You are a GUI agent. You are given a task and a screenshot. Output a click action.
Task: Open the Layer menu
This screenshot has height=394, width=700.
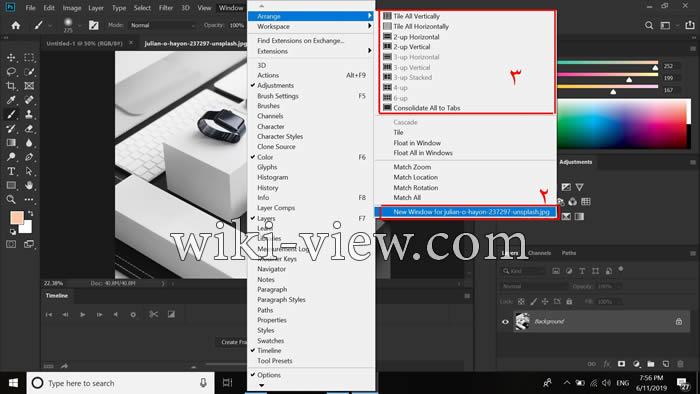click(x=96, y=8)
